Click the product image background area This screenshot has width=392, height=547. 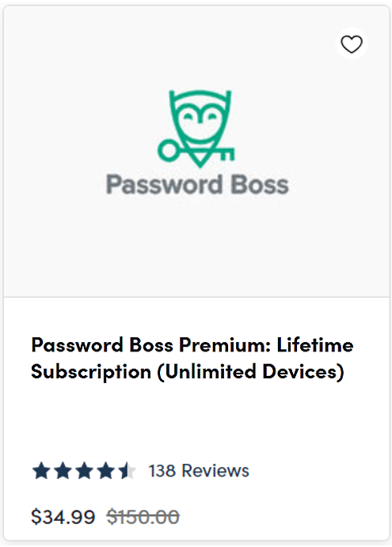pyautogui.click(x=196, y=244)
